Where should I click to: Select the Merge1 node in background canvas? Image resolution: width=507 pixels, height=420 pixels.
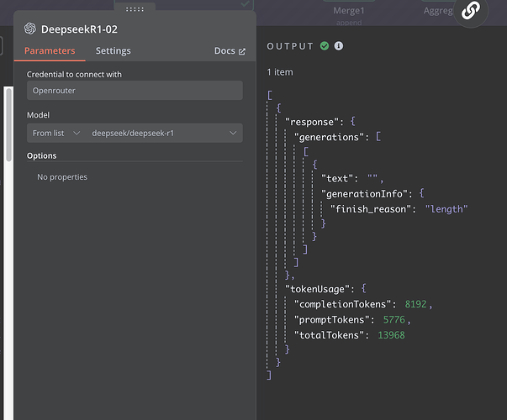349,11
